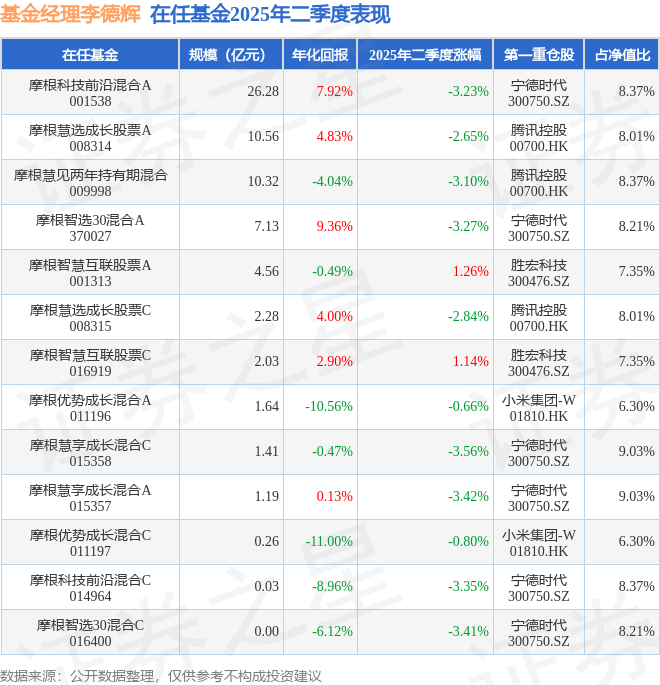Click the 4.83% annualized return

pos(335,136)
